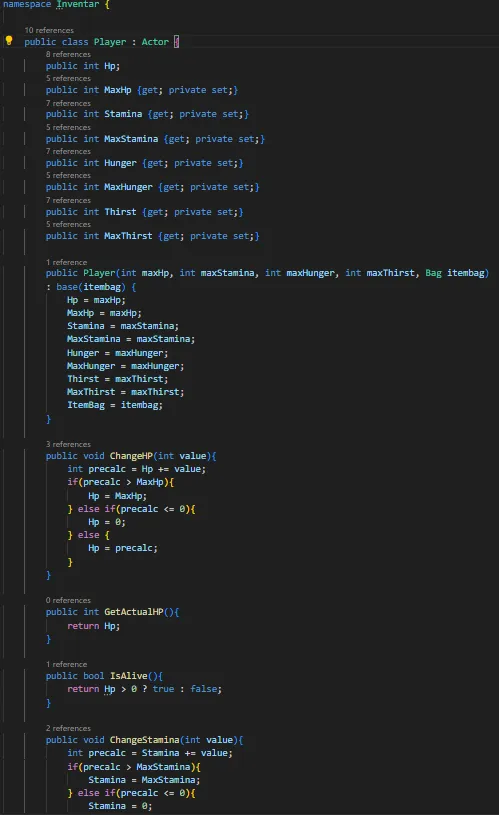Click 'base(itembag)' constructor call
This screenshot has height=815, width=499.
(91, 287)
